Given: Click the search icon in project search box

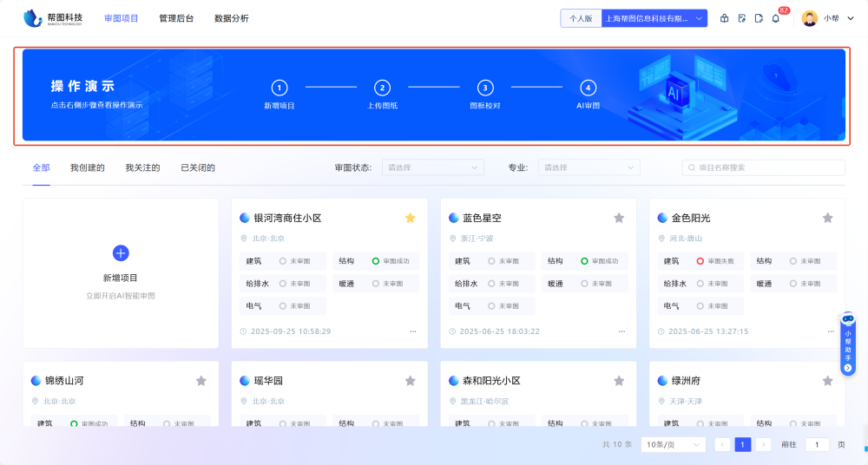Looking at the screenshot, I should click(692, 167).
